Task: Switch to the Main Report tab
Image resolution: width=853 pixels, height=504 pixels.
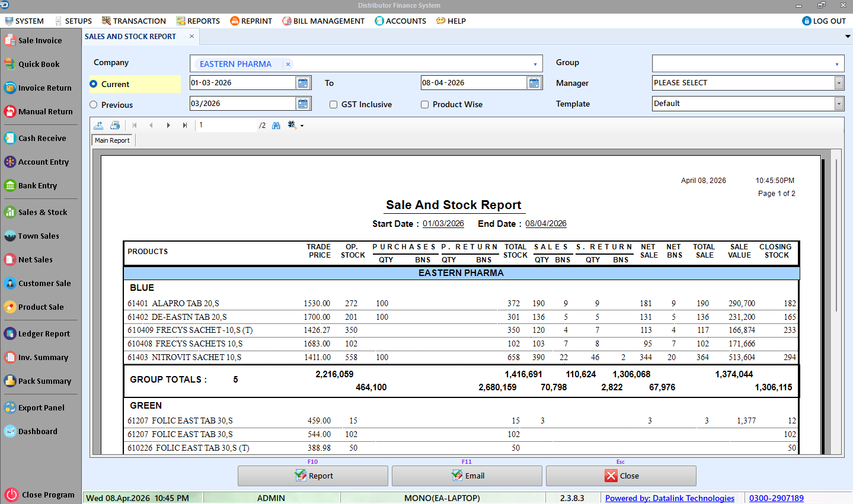Action: coord(112,140)
